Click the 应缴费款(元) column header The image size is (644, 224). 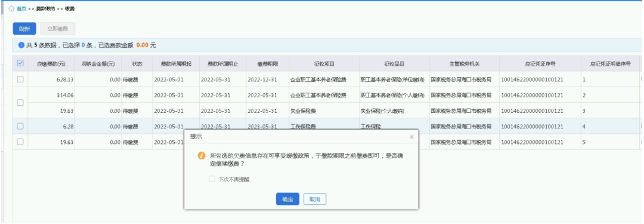(51, 64)
